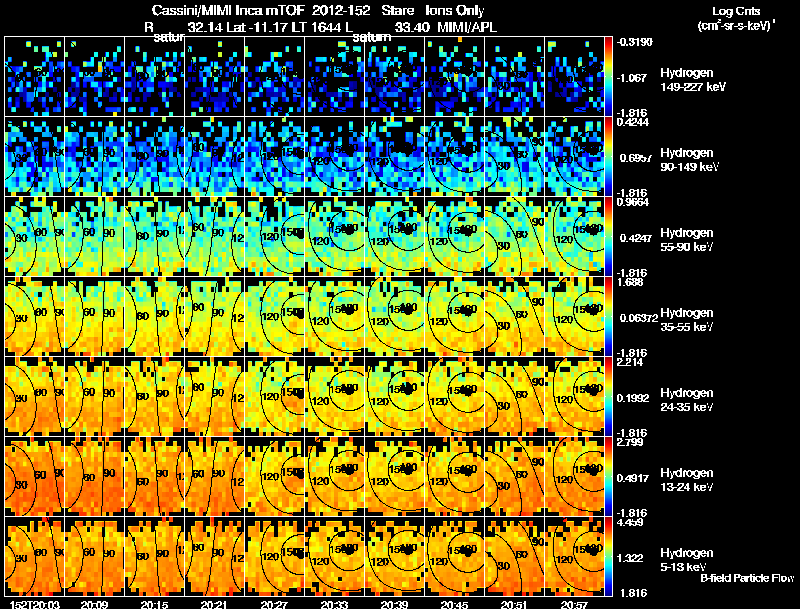Screen dimensions: 800x609
Task: Click the 'B-field Particle Flow' label
Action: [747, 578]
